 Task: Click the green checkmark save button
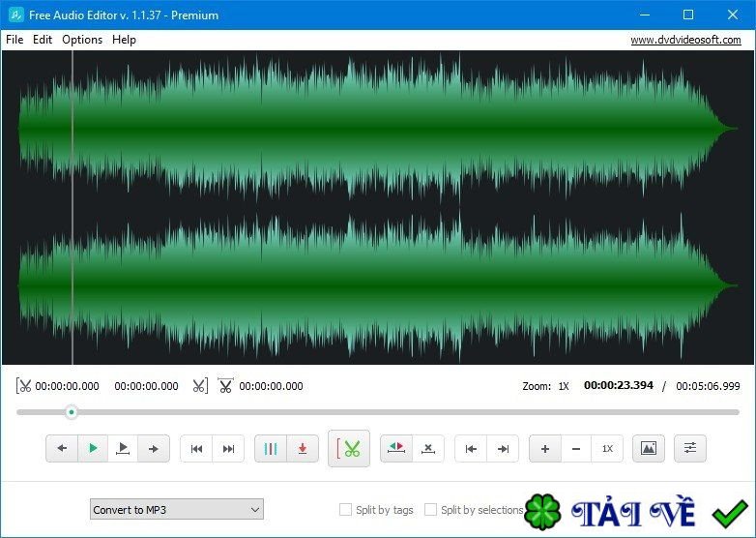pyautogui.click(x=731, y=514)
